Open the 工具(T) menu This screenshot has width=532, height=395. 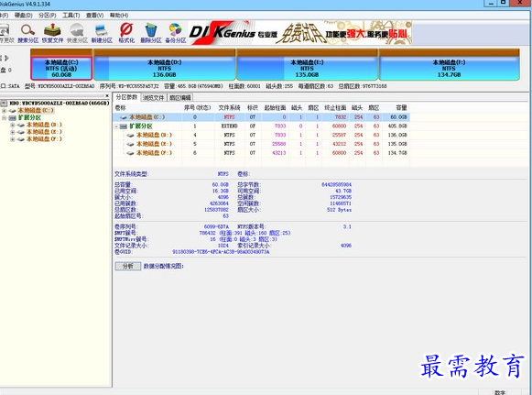tap(71, 16)
